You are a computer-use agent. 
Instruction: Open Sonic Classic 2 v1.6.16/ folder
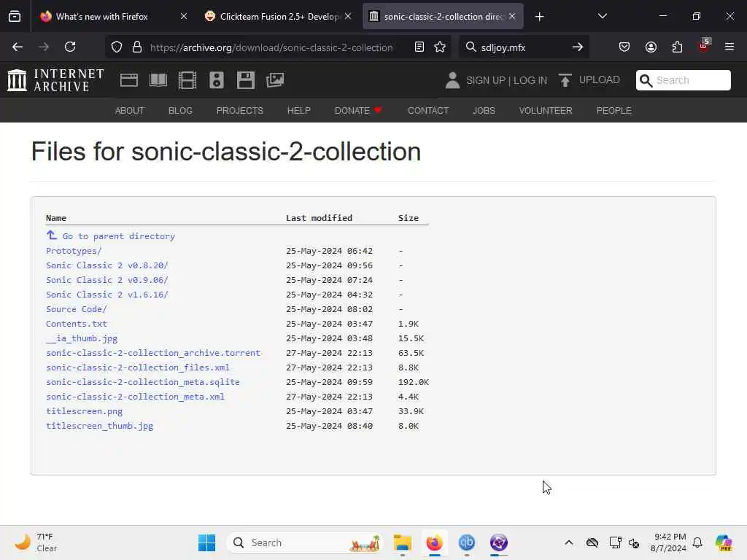click(x=107, y=295)
